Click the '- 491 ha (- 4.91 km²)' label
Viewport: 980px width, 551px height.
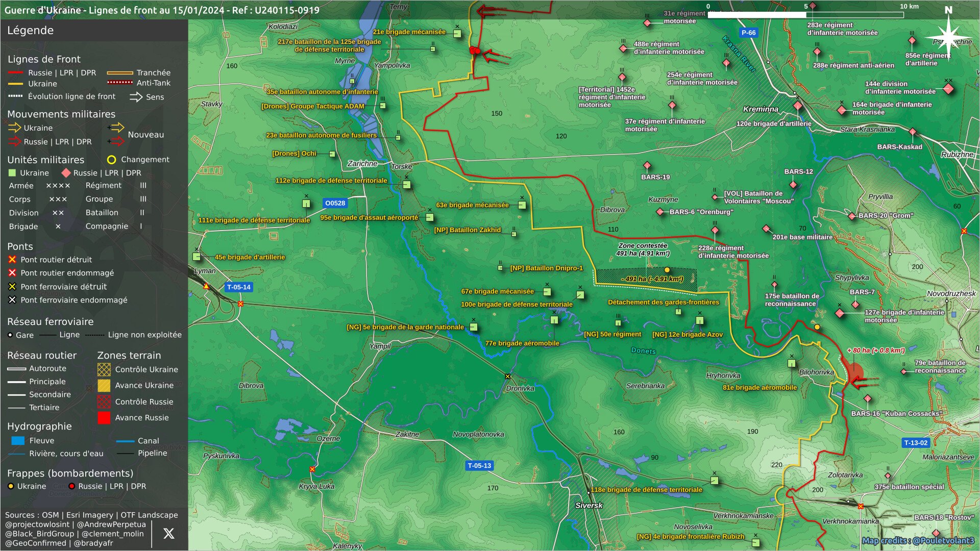point(652,279)
